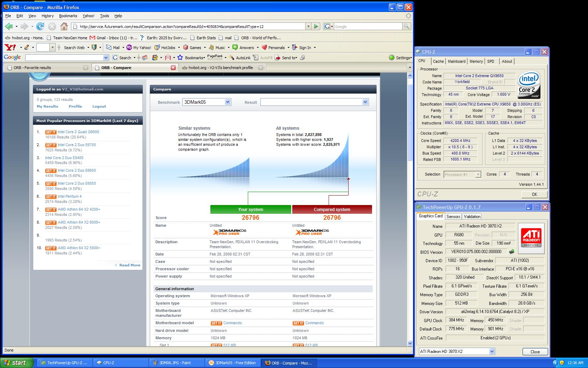Open the Tools menu

(x=104, y=16)
